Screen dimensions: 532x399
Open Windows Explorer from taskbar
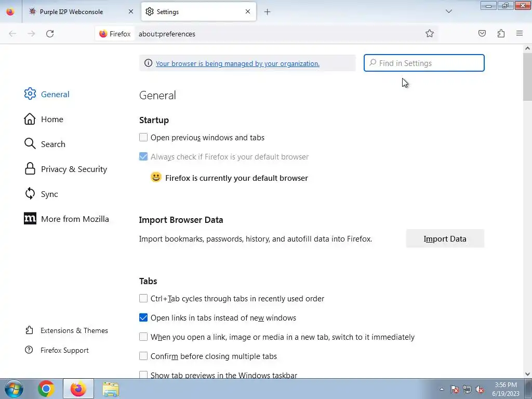pos(111,389)
